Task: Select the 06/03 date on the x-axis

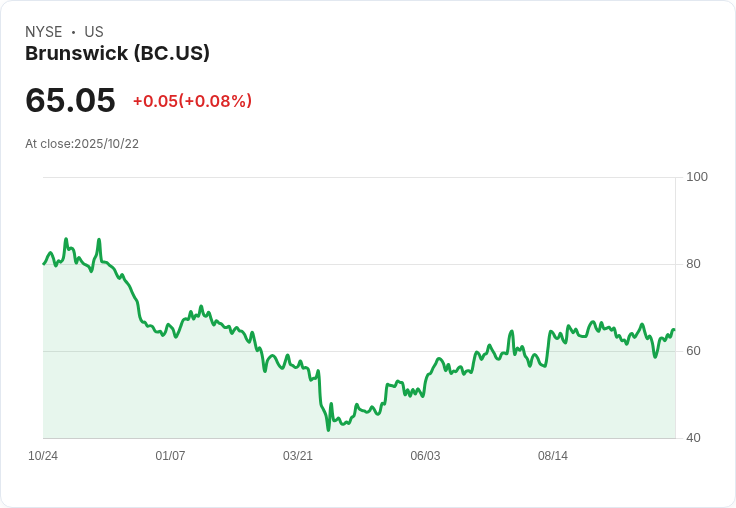Action: [425, 456]
